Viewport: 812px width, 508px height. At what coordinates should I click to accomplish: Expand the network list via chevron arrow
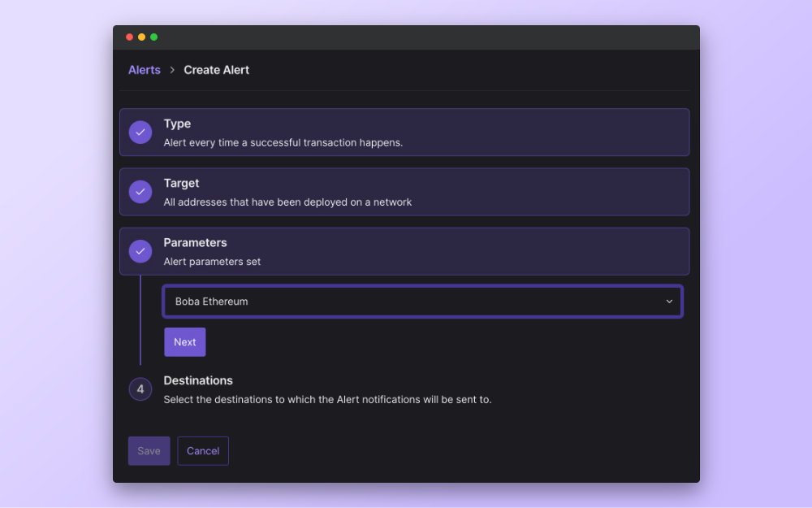pos(669,302)
